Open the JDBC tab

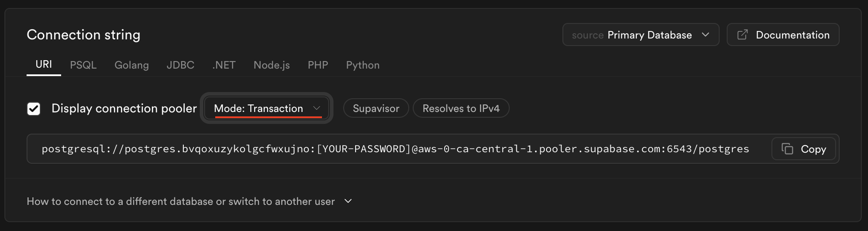pyautogui.click(x=180, y=65)
